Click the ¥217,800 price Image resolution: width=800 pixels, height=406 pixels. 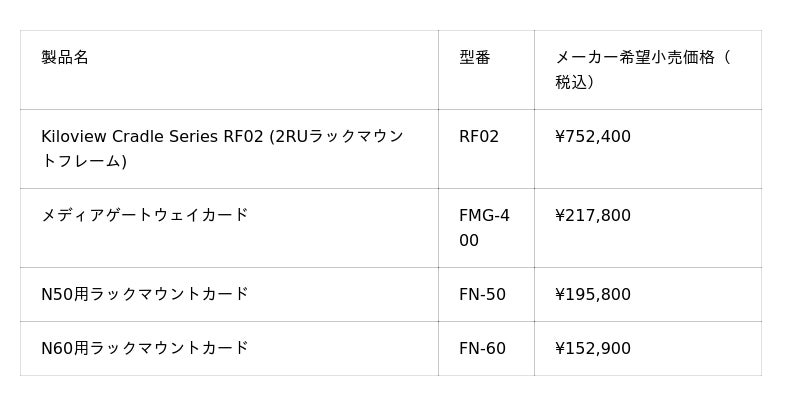point(593,216)
